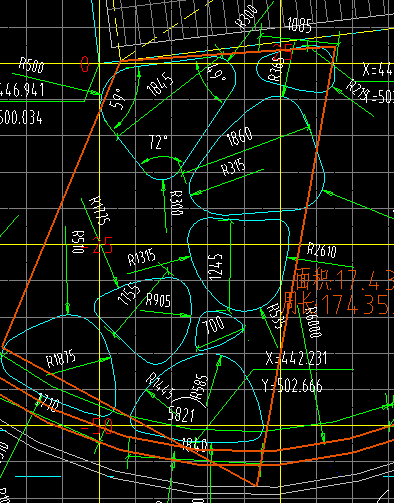Click the Y=502.666 coordinate text

coord(292,386)
